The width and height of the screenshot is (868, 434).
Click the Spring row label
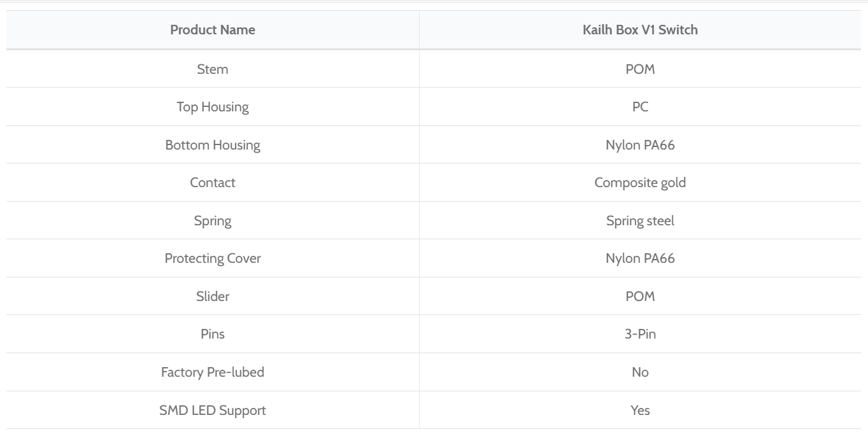pos(213,221)
